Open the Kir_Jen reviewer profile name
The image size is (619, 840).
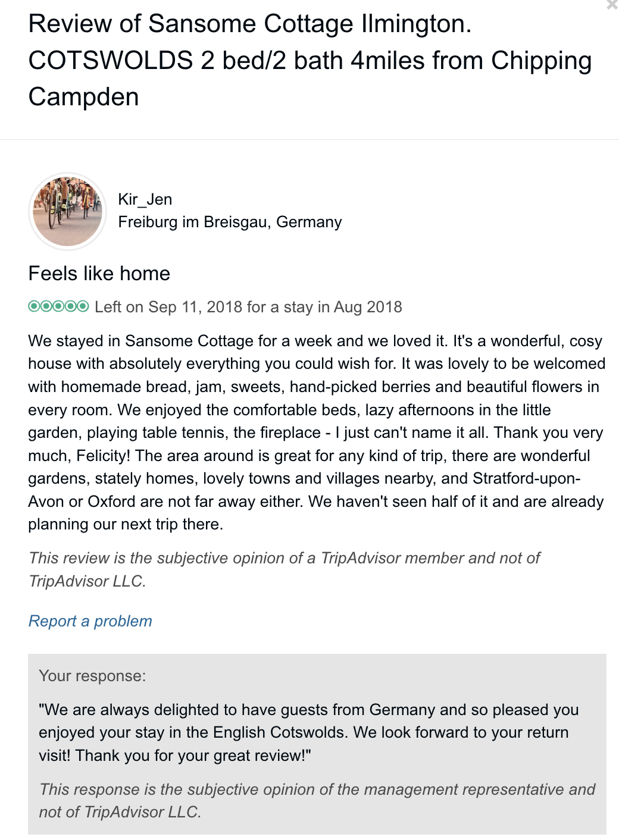click(145, 199)
